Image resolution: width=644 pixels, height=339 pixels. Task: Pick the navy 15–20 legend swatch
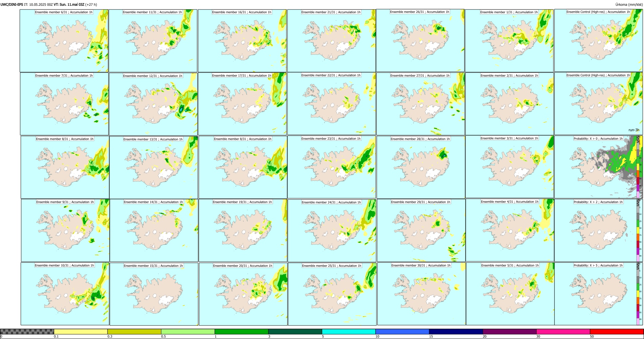[456, 332]
